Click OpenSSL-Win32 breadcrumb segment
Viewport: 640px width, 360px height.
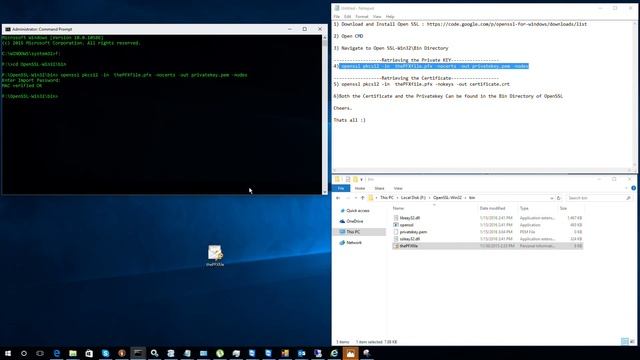click(447, 198)
